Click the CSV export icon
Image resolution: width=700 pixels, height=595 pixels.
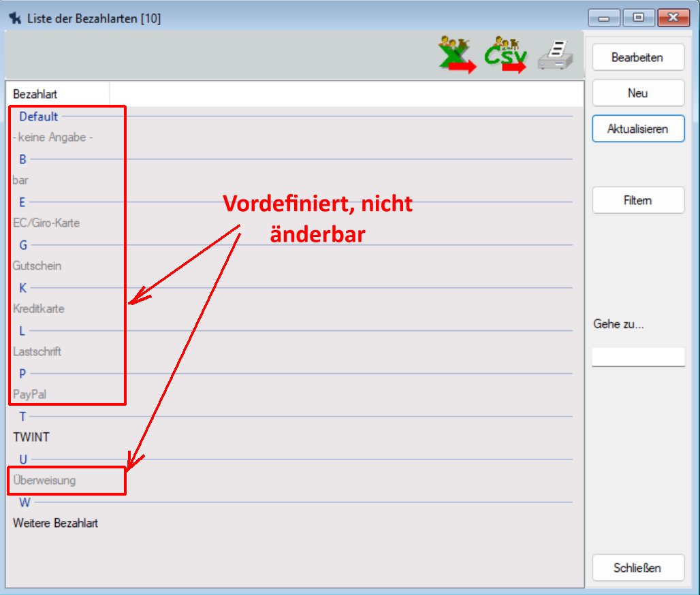coord(505,56)
